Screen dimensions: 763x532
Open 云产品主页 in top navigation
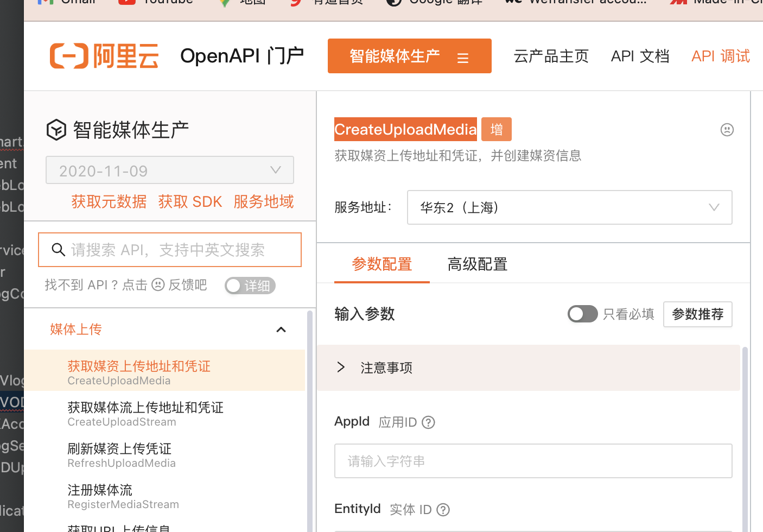(551, 56)
